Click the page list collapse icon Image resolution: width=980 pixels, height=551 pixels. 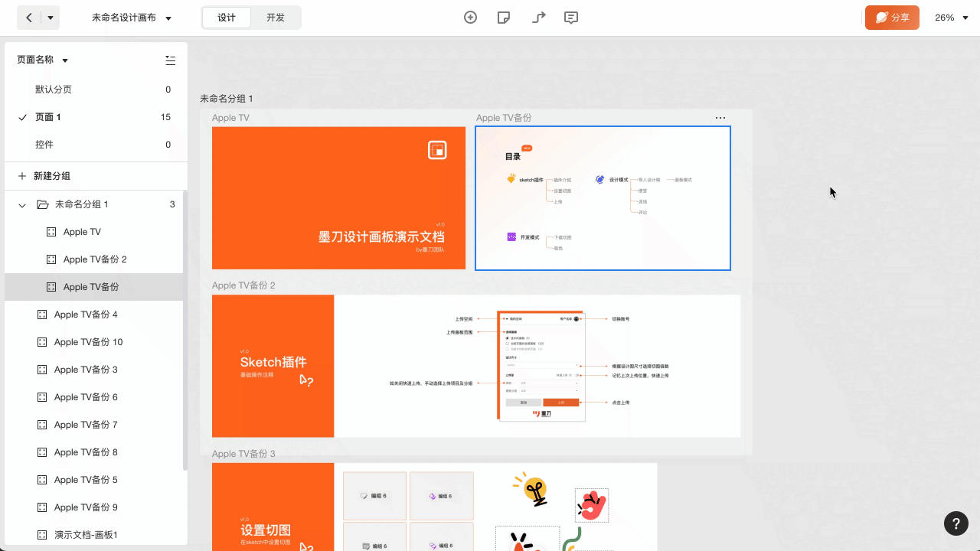pyautogui.click(x=170, y=60)
